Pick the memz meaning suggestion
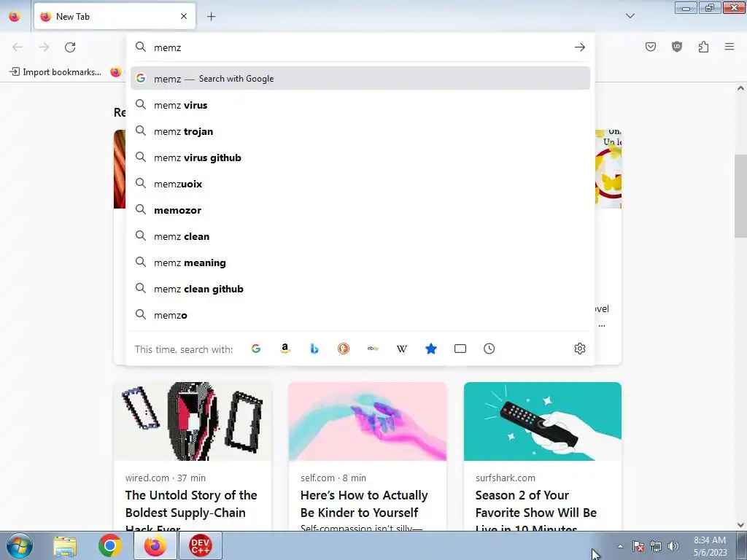 pyautogui.click(x=360, y=262)
